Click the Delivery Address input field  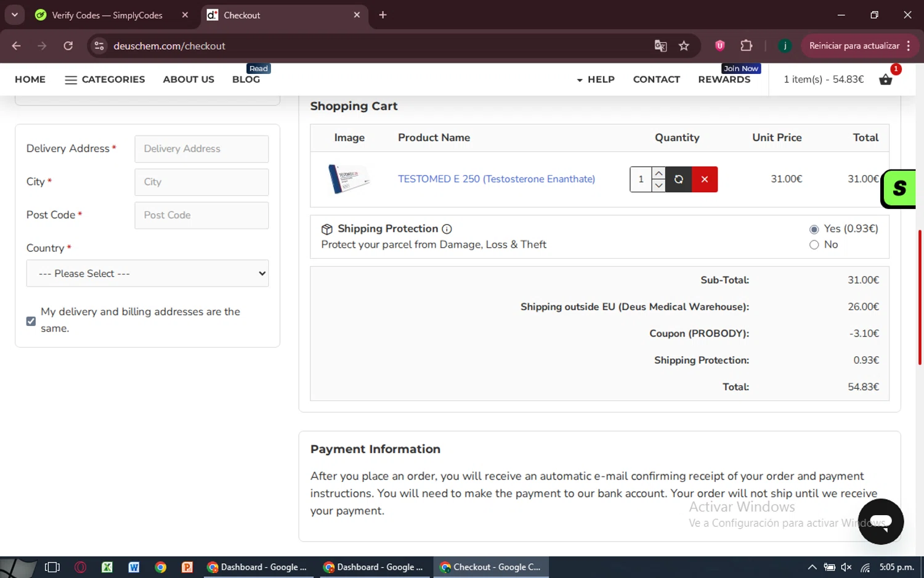tap(201, 149)
